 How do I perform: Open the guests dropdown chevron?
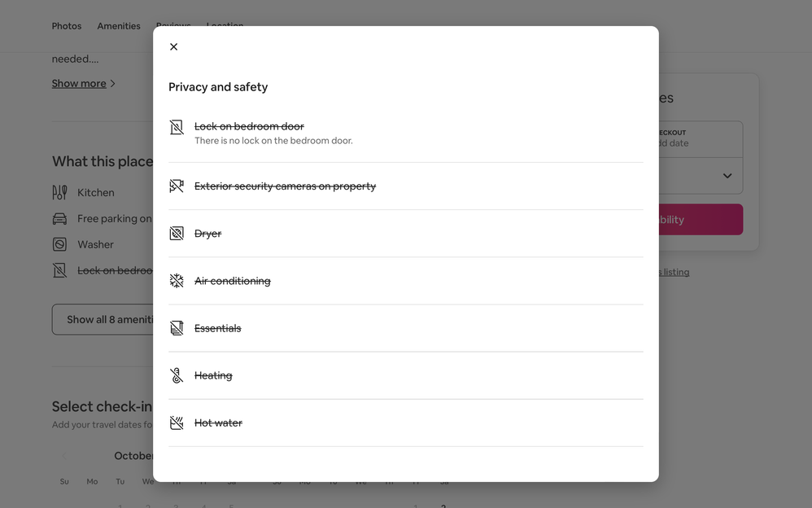pos(727,176)
